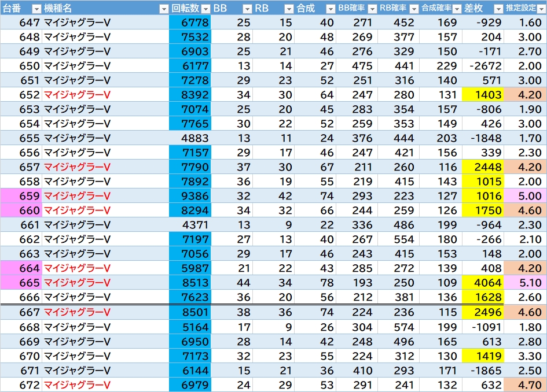547x392 pixels.
Task: Click rotation count cell 7532
Action: pyautogui.click(x=190, y=36)
